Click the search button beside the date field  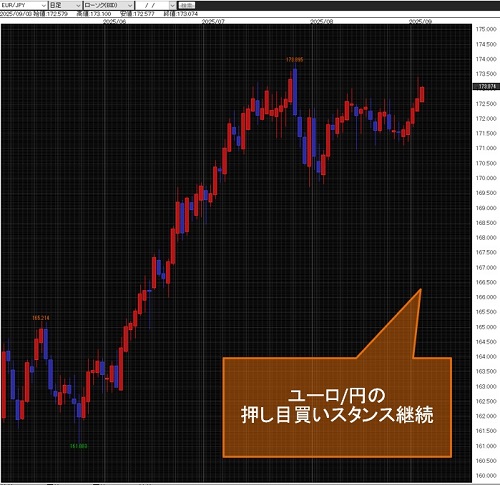tap(187, 5)
